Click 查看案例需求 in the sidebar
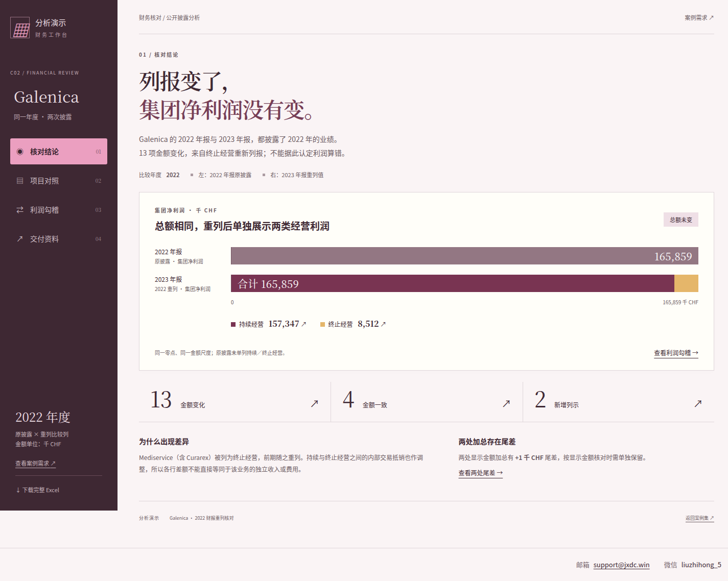The height and width of the screenshot is (581, 728). click(35, 464)
